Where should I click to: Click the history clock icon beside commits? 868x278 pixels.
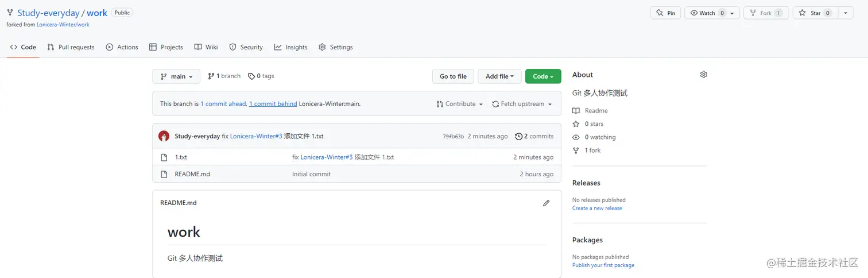(519, 136)
